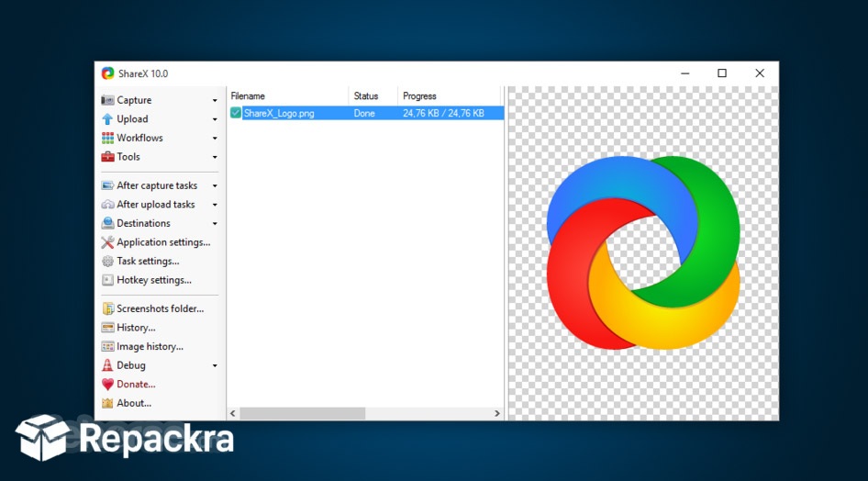Screen dimensions: 868x481
Task: Click the Upload arrow icon
Action: (x=107, y=119)
